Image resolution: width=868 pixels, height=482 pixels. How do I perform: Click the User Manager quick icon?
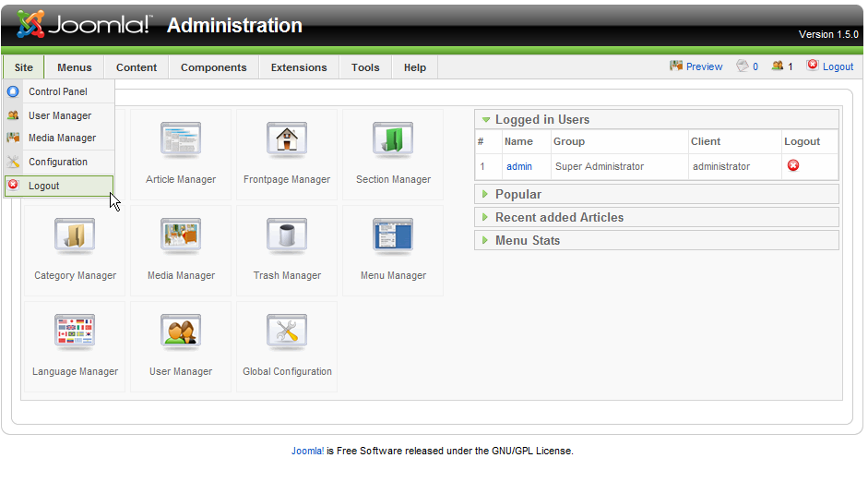[181, 344]
